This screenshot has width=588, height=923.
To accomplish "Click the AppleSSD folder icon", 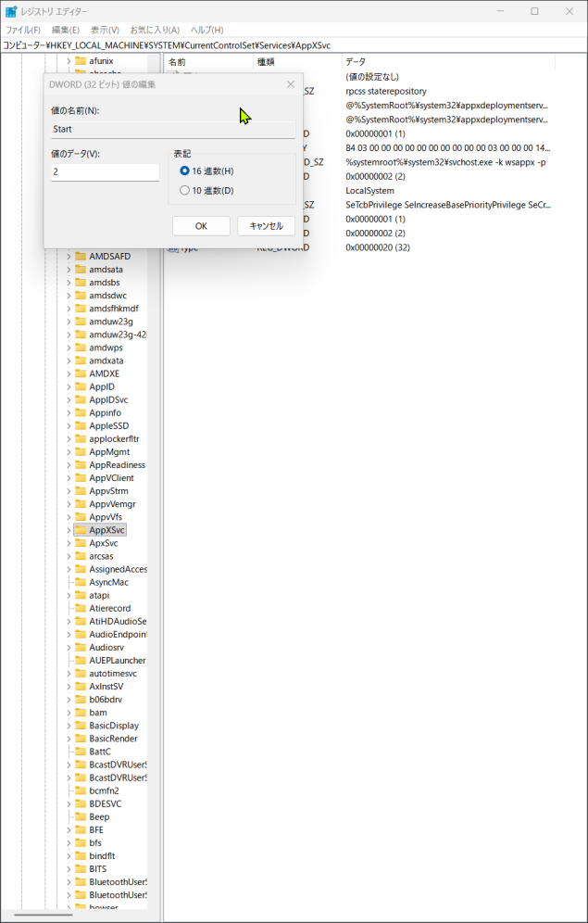I will pos(81,425).
